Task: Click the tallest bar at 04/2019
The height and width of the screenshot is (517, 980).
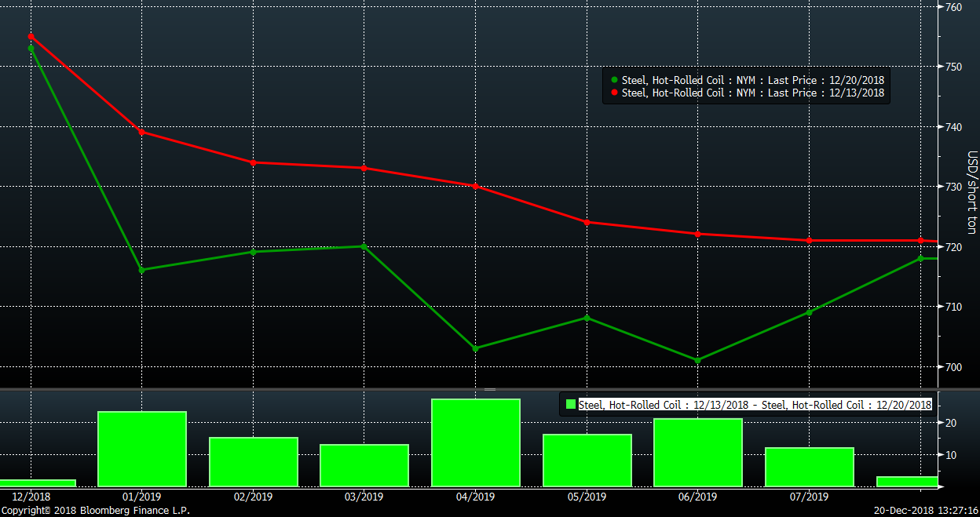Action: click(476, 442)
